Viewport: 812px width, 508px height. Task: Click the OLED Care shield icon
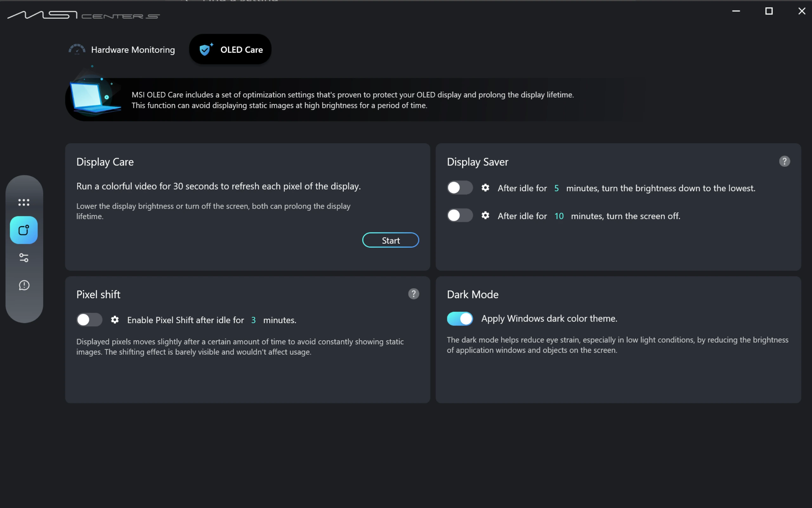tap(206, 50)
